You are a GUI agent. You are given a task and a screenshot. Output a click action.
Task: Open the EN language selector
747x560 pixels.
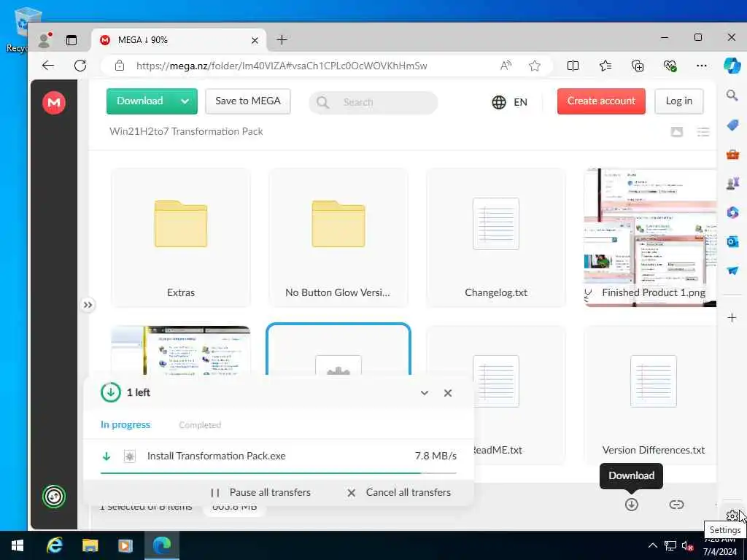pyautogui.click(x=510, y=102)
